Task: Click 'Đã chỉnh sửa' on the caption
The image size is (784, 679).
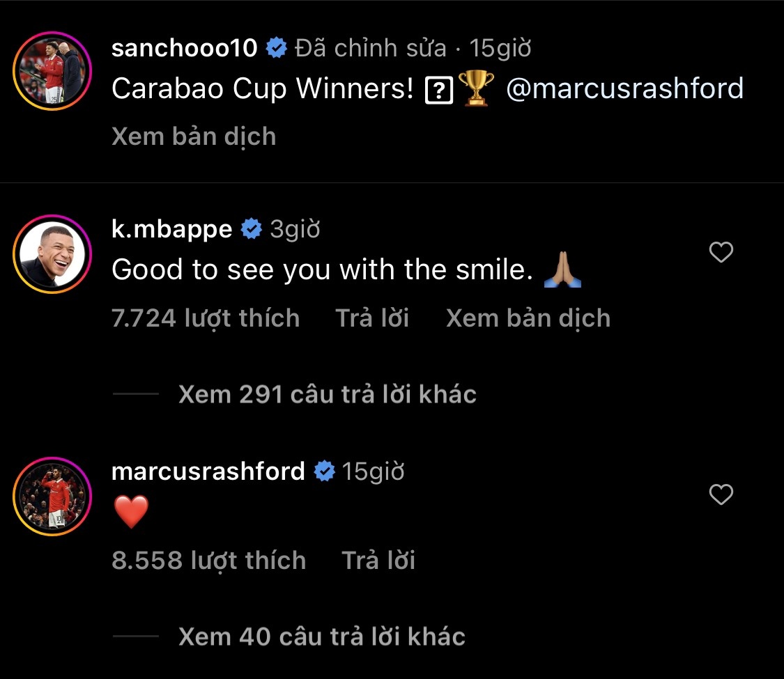Action: coord(368,48)
